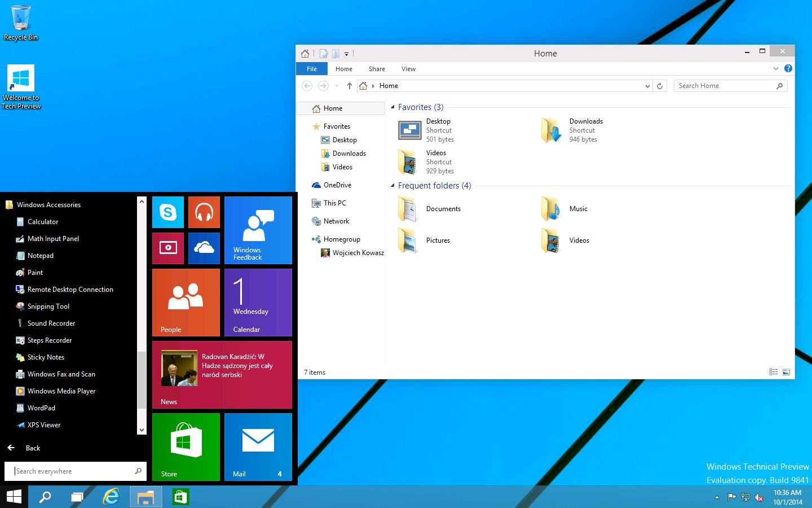The height and width of the screenshot is (508, 812).
Task: Launch the Music headphones tile
Action: pyautogui.click(x=204, y=212)
